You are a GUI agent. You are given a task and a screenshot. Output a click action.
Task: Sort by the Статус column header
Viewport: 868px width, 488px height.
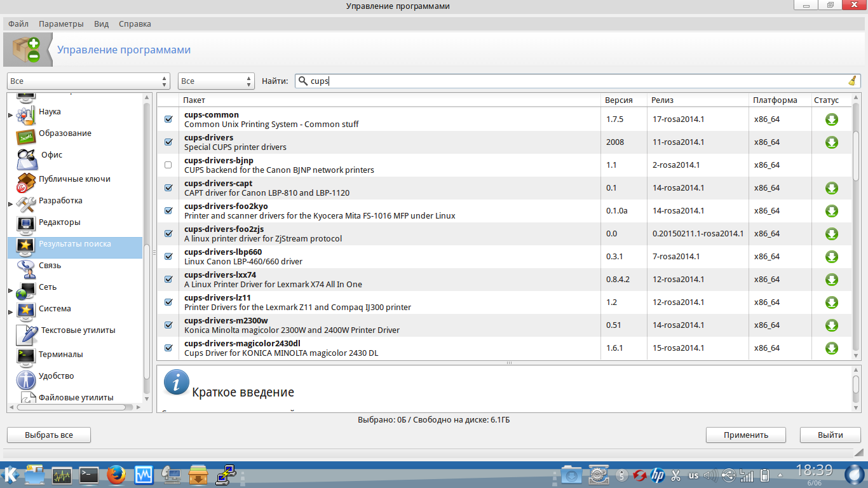(x=832, y=100)
